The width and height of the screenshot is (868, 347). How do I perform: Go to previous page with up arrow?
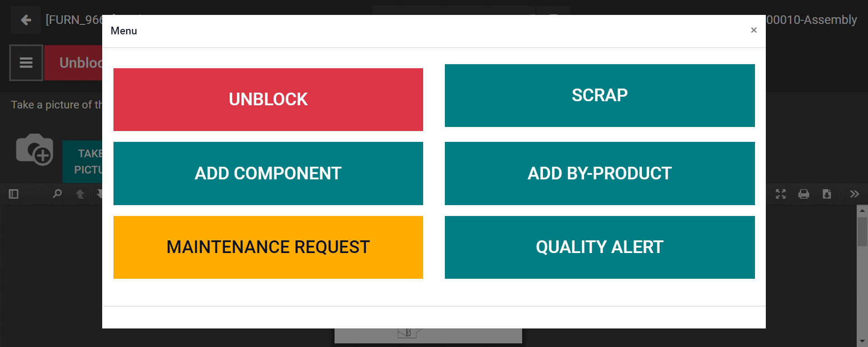(x=80, y=194)
